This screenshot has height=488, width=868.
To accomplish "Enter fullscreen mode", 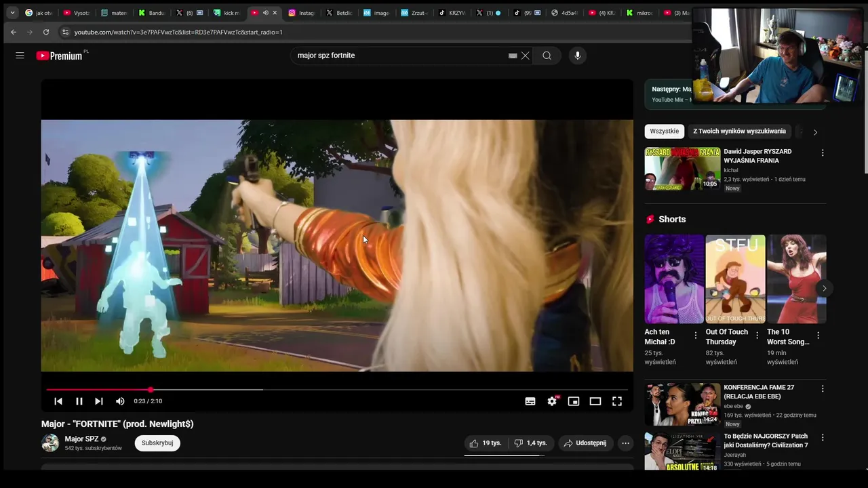I will (617, 401).
